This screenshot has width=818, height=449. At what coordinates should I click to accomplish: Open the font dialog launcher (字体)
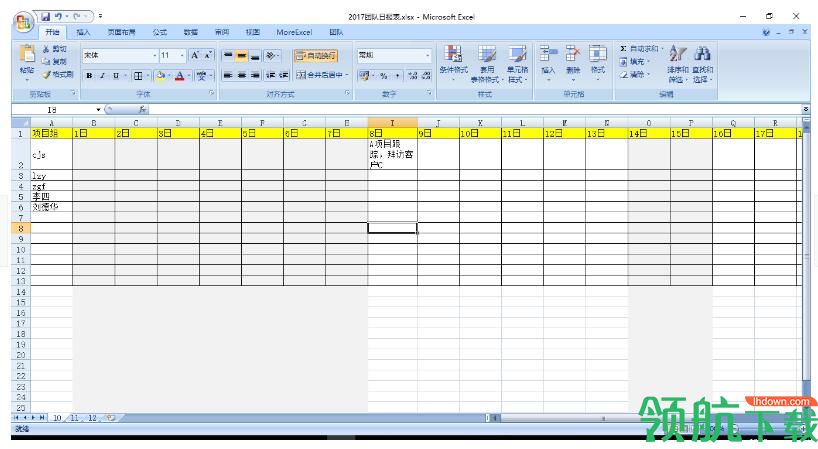211,93
